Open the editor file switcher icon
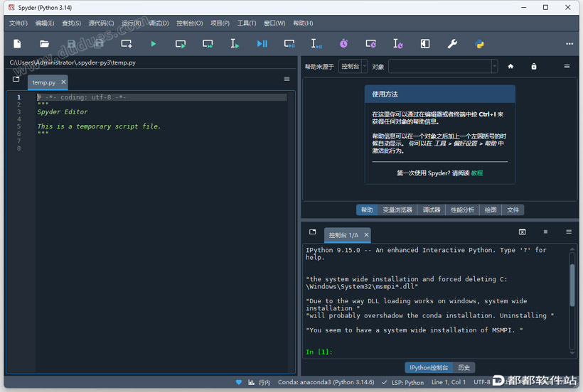Image resolution: width=583 pixels, height=392 pixels. coord(16,79)
